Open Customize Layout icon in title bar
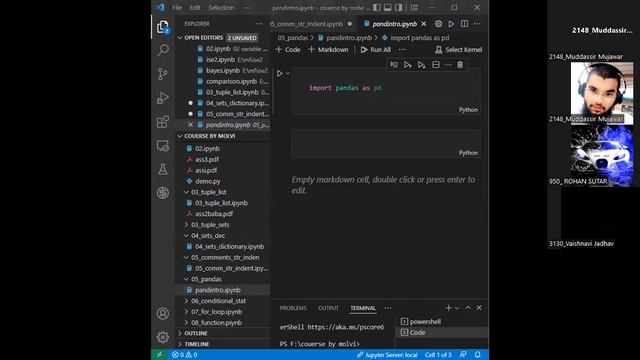Screen dimensions: 640x360 pyautogui.click(x=414, y=8)
